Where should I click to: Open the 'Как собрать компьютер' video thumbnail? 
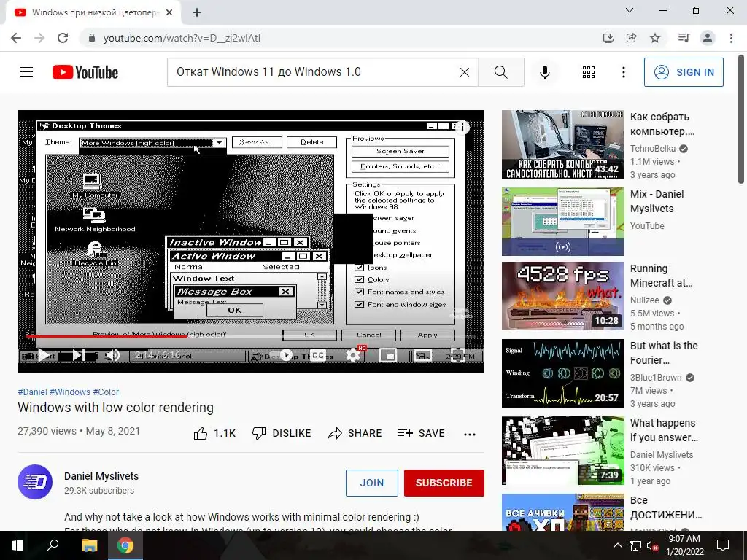pyautogui.click(x=562, y=144)
